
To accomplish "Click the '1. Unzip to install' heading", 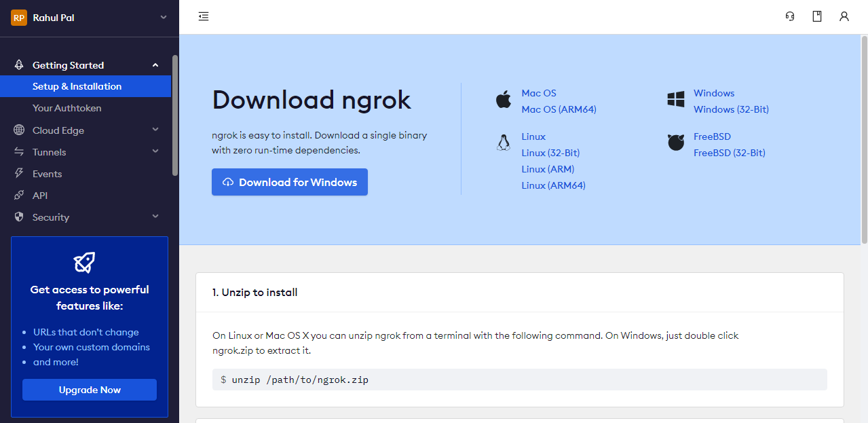I will point(255,293).
